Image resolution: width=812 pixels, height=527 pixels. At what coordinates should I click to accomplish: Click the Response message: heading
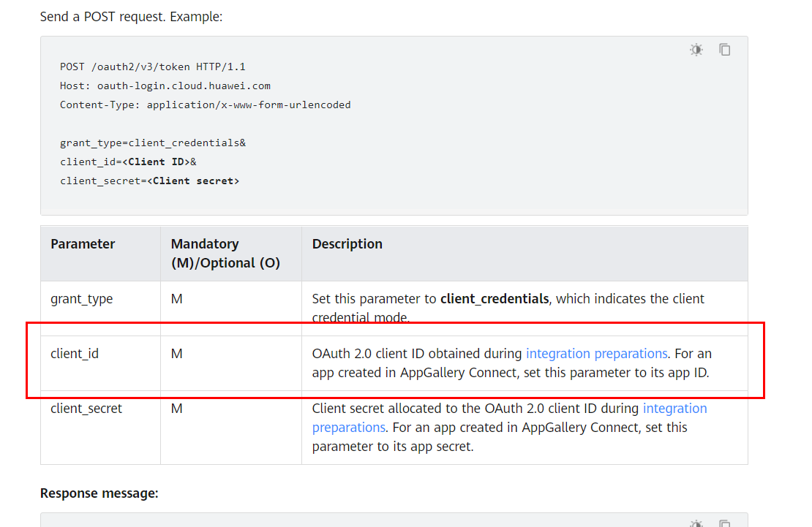pyautogui.click(x=99, y=493)
